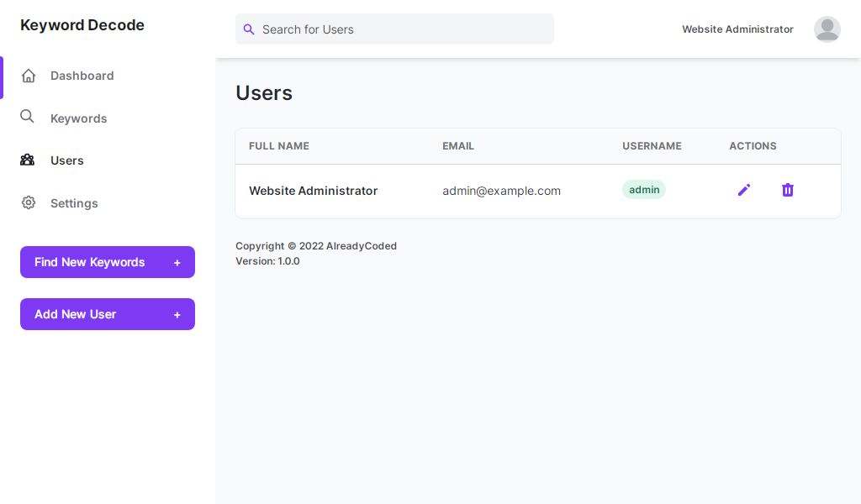Select the Settings menu item
This screenshot has height=504, width=861.
pos(74,203)
